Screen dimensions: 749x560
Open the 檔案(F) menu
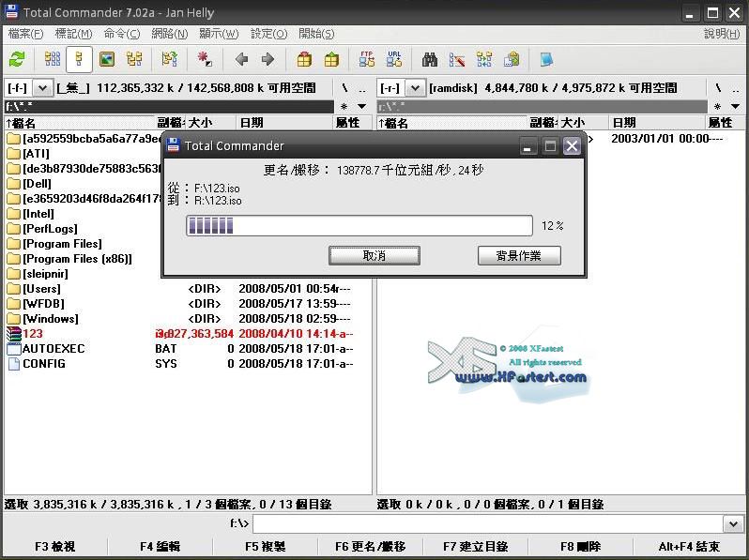[x=25, y=34]
